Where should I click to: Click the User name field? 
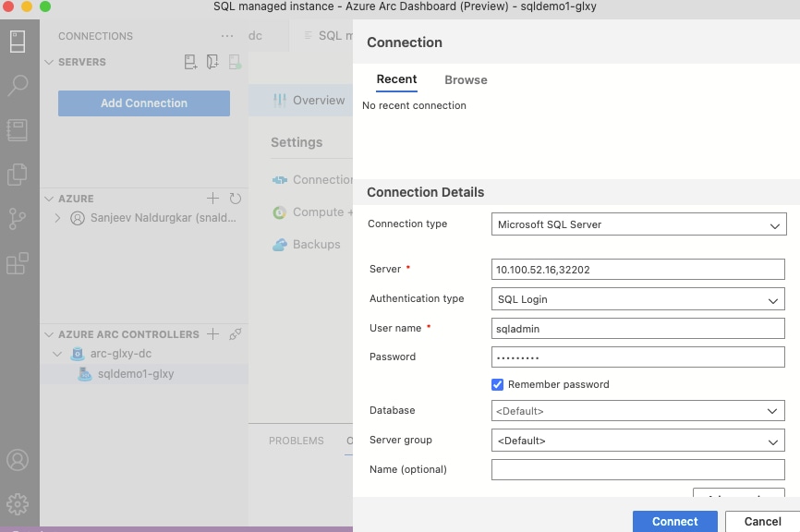[x=637, y=329]
